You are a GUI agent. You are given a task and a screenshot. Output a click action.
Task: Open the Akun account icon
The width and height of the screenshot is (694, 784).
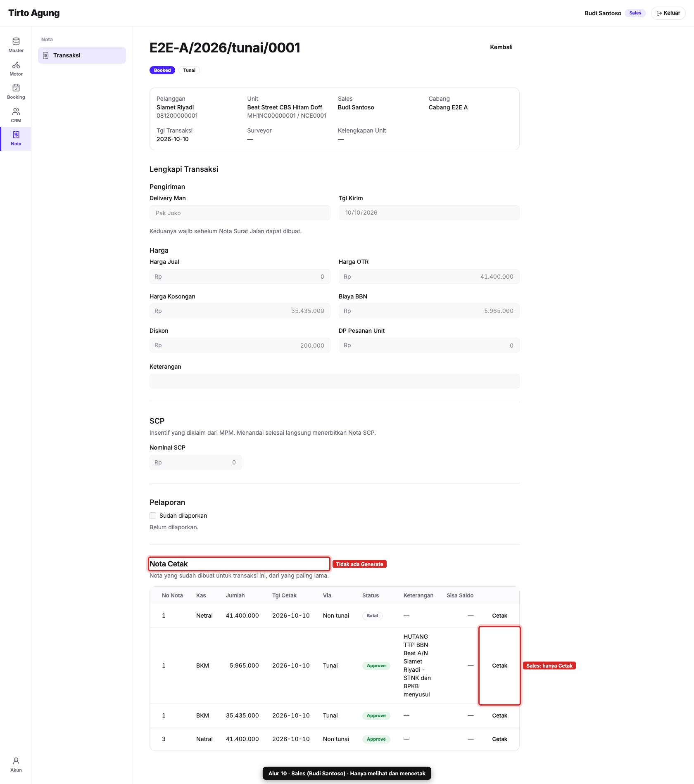tap(16, 765)
